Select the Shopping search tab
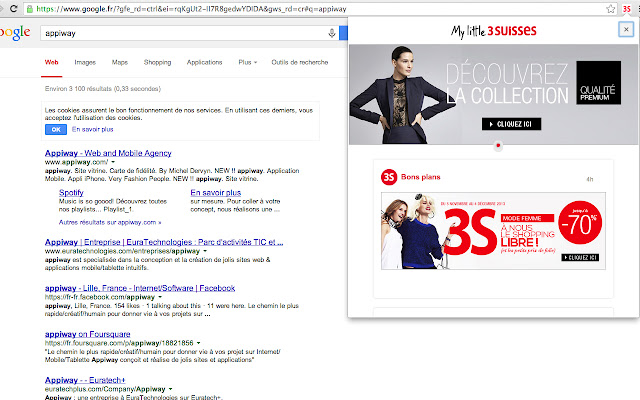640x400 pixels. click(158, 62)
